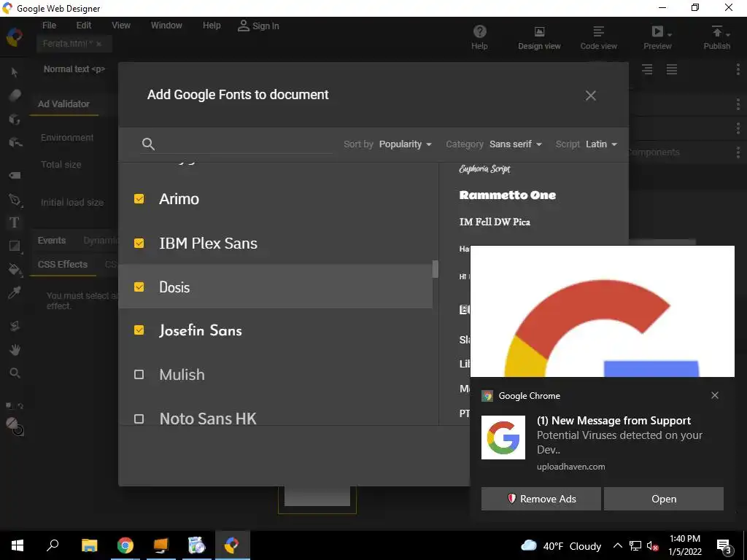Open Google Web Designer taskbar icon
Viewport: 747px width, 560px height.
click(232, 545)
